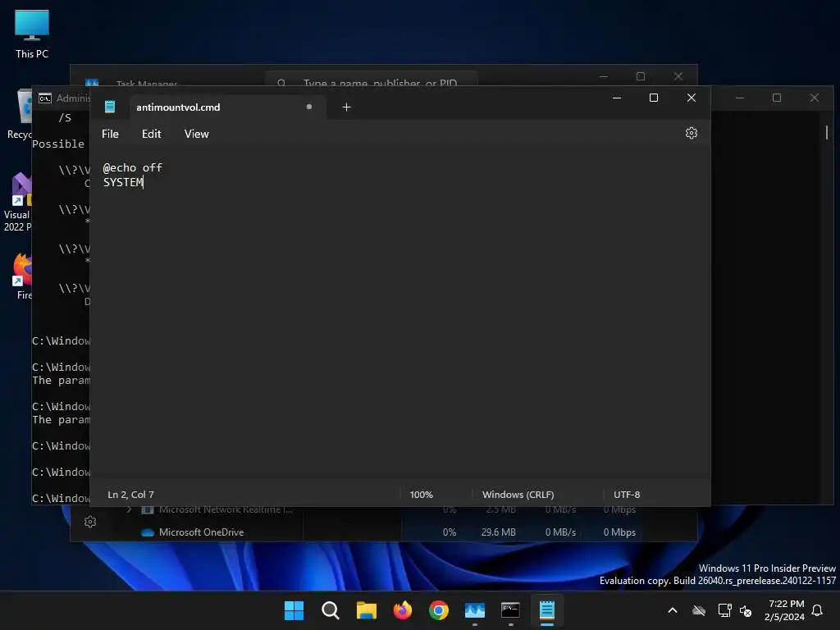
Task: Switch to Command Prompt from the taskbar
Action: pos(510,610)
